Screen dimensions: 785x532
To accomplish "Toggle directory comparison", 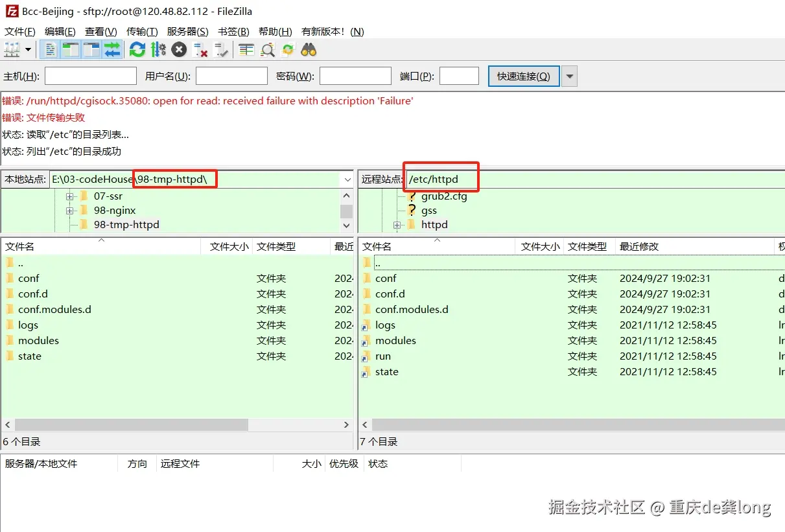I will click(x=267, y=49).
